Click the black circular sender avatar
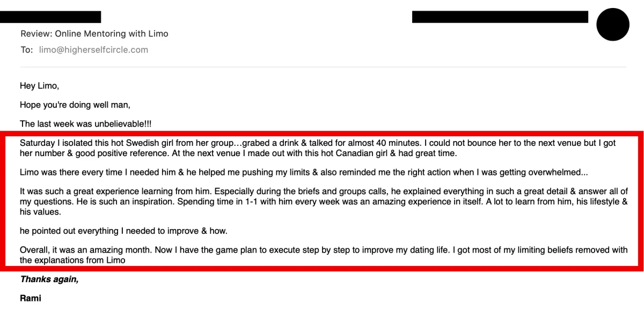The height and width of the screenshot is (310, 644). (x=612, y=25)
